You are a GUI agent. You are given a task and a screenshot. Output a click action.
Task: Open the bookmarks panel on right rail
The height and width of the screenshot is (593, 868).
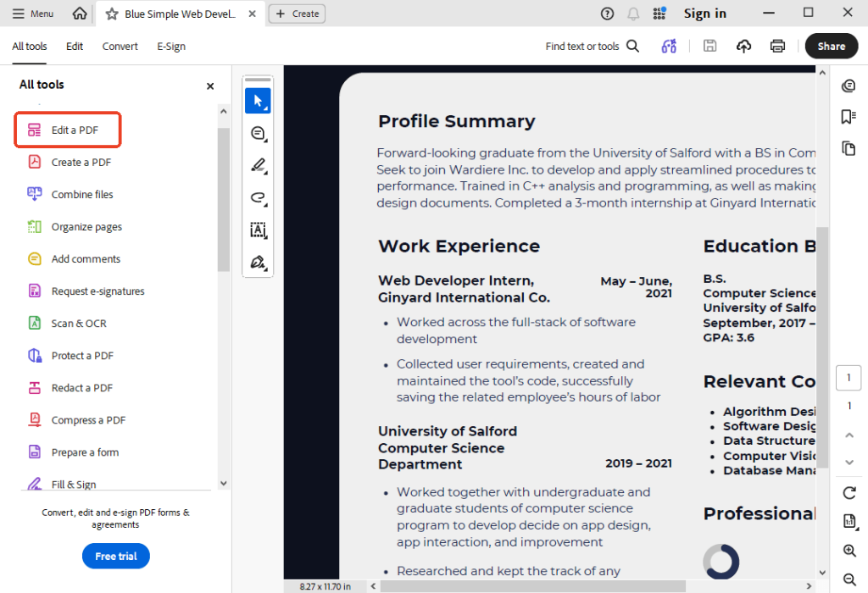click(849, 117)
